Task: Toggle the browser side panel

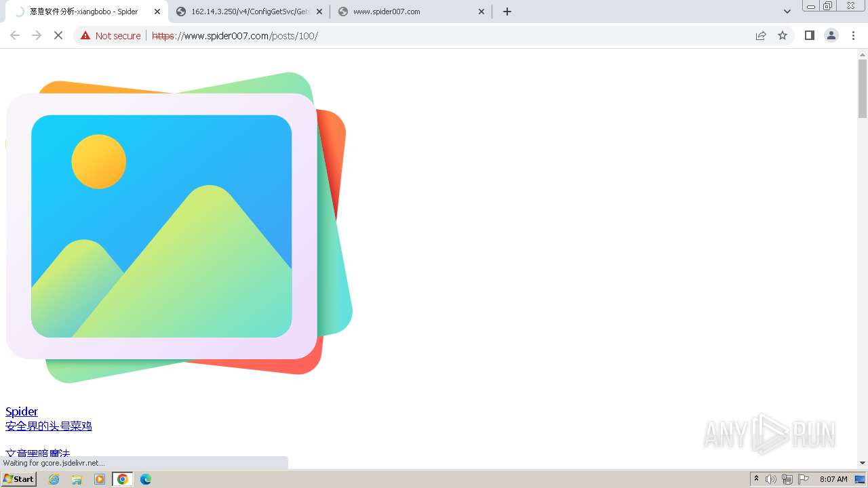Action: click(809, 35)
